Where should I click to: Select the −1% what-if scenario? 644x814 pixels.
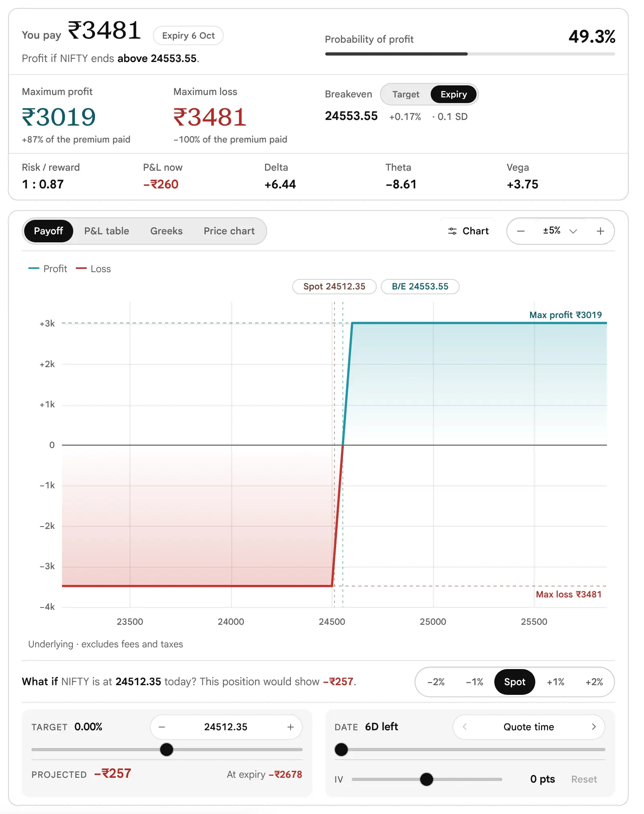pyautogui.click(x=475, y=682)
